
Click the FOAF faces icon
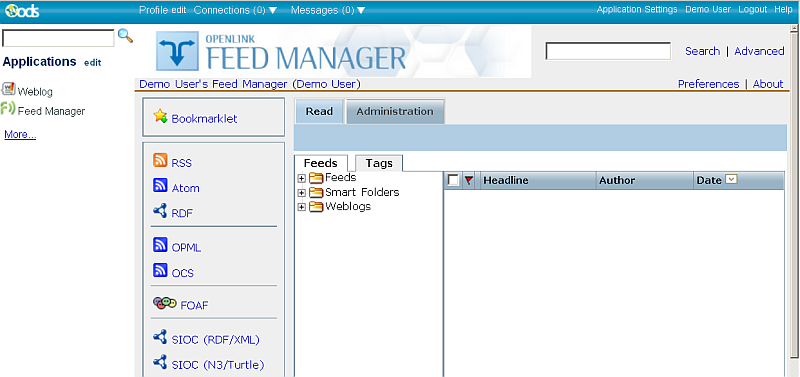click(x=165, y=303)
